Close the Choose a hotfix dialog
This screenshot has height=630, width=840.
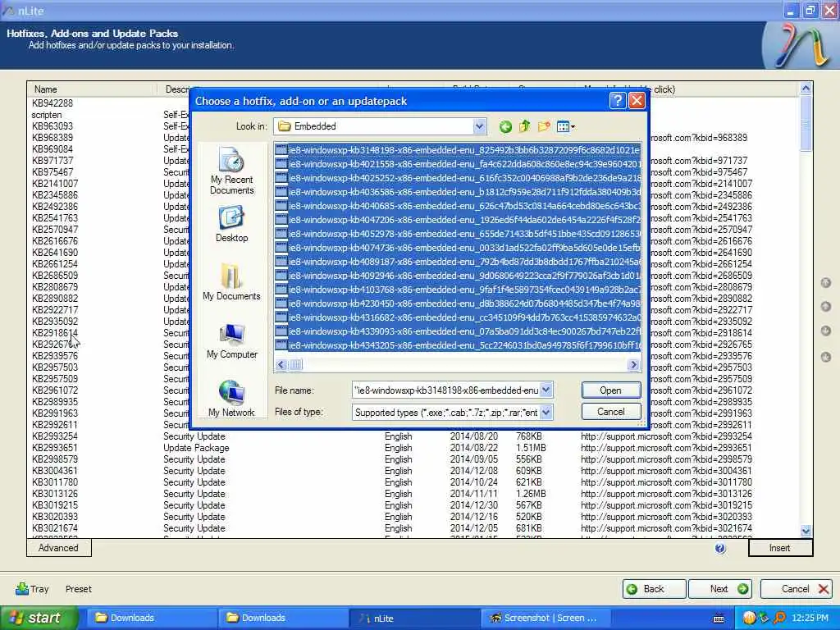coord(637,101)
